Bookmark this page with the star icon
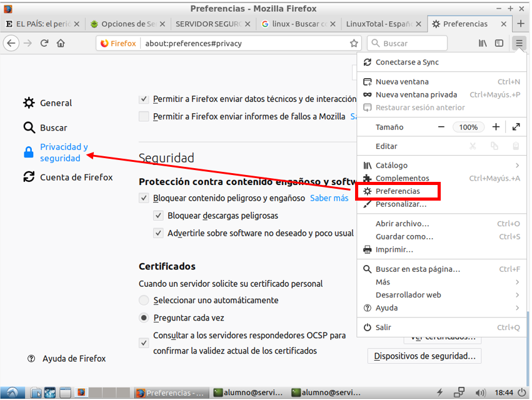Image resolution: width=532 pixels, height=400 pixels. pyautogui.click(x=354, y=43)
